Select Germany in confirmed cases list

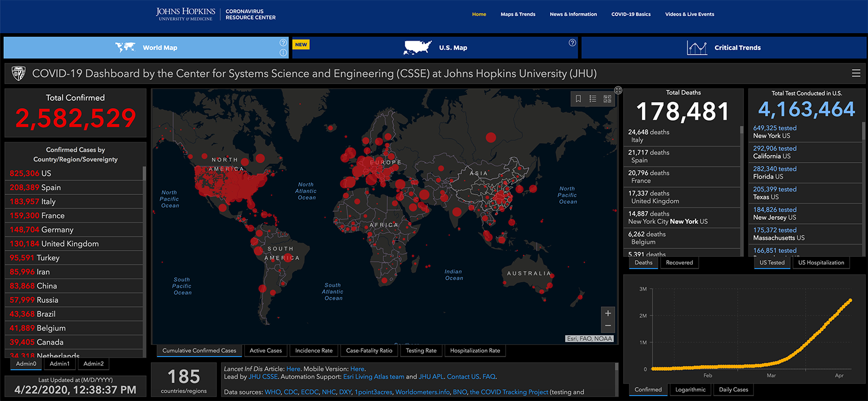73,229
